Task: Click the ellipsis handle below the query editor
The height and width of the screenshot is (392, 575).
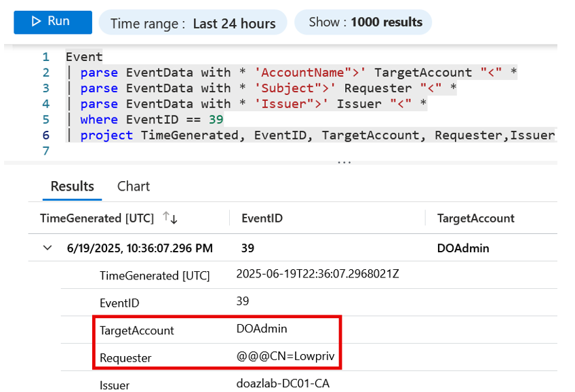Action: [x=344, y=163]
